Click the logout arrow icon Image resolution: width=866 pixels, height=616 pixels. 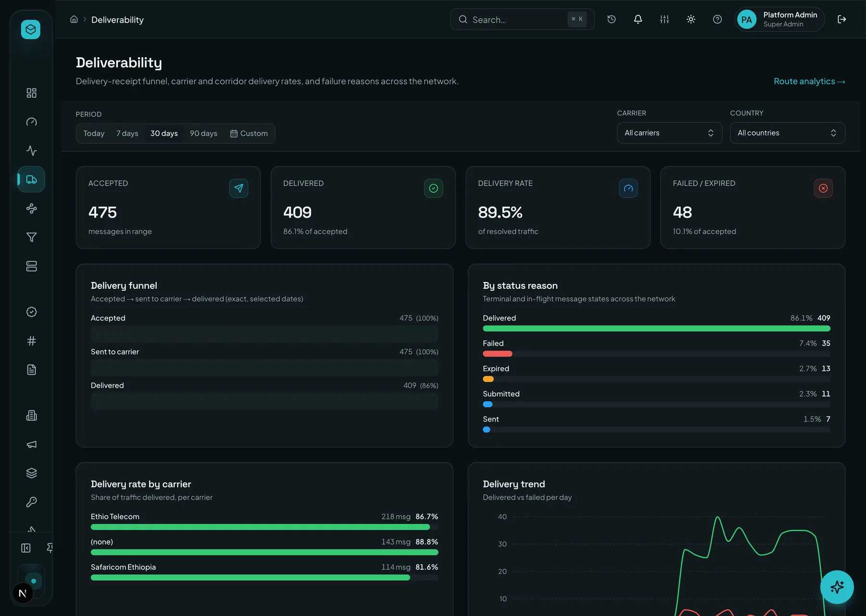point(842,19)
